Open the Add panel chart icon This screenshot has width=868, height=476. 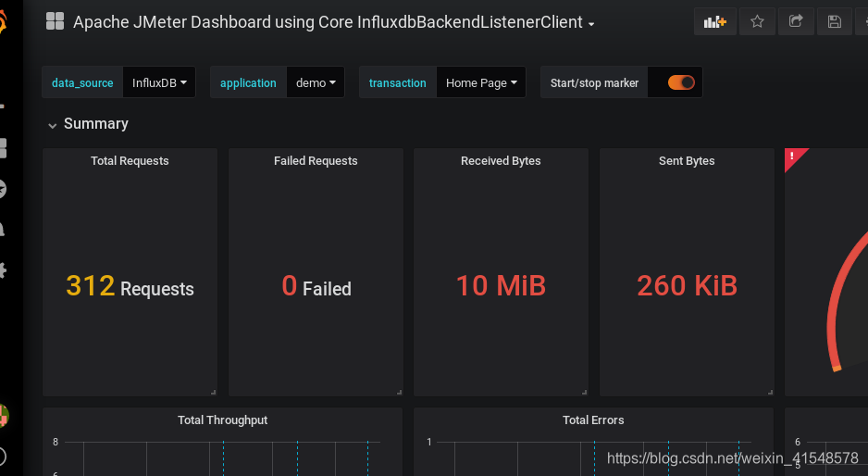coord(714,21)
